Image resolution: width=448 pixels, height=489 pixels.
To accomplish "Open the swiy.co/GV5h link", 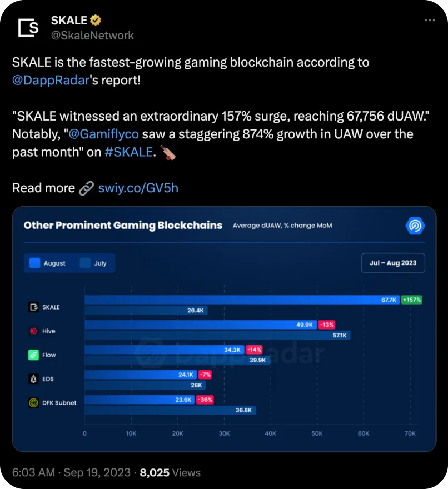I will pyautogui.click(x=138, y=188).
